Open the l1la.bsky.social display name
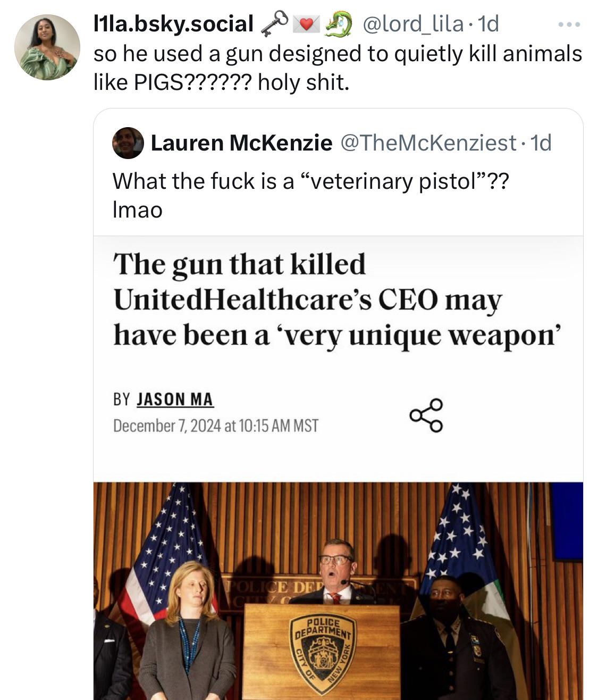The width and height of the screenshot is (598, 700). (173, 24)
